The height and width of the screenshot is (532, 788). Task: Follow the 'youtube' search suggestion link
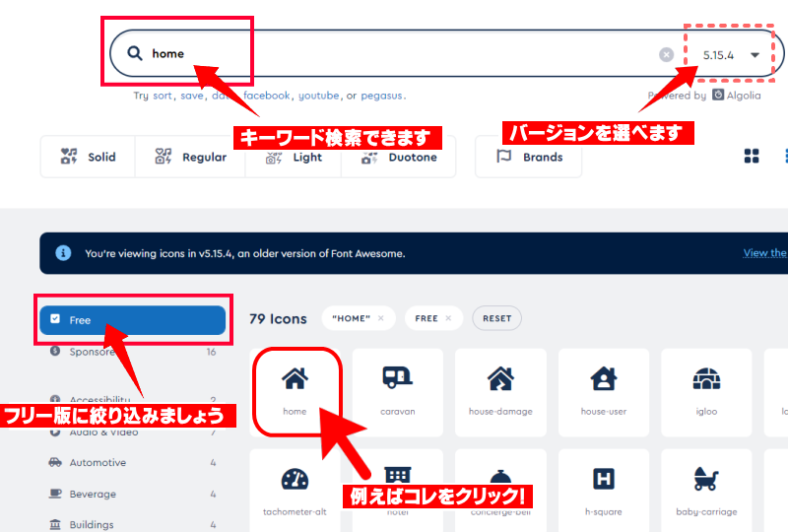tap(318, 96)
